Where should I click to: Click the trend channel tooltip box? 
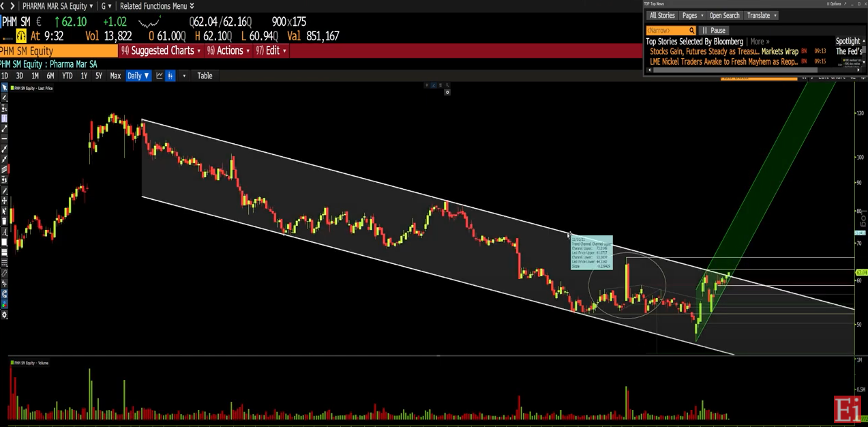(592, 253)
